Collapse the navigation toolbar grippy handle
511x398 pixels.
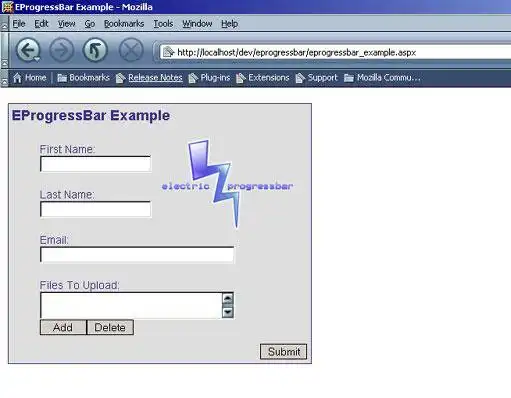click(x=4, y=50)
